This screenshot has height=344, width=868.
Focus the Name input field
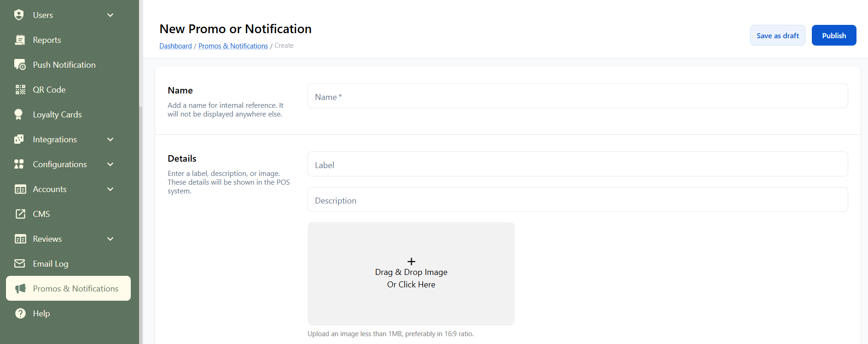[x=577, y=96]
